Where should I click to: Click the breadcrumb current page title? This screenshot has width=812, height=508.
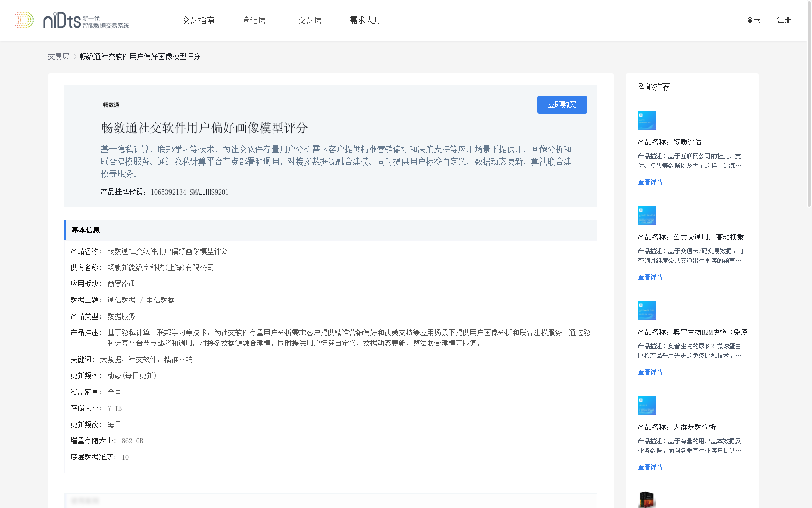[140, 57]
